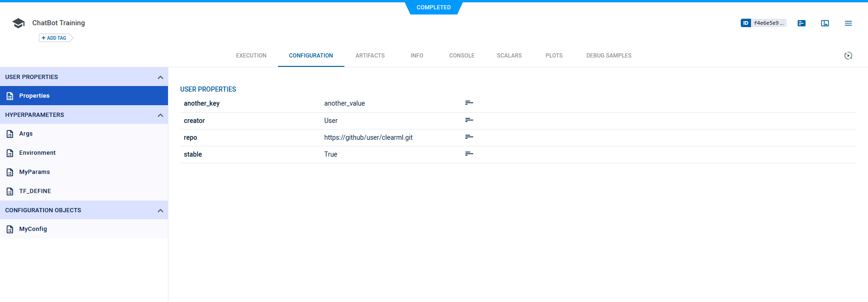The image size is (868, 302).
Task: Click description icon for repo row
Action: (x=469, y=137)
